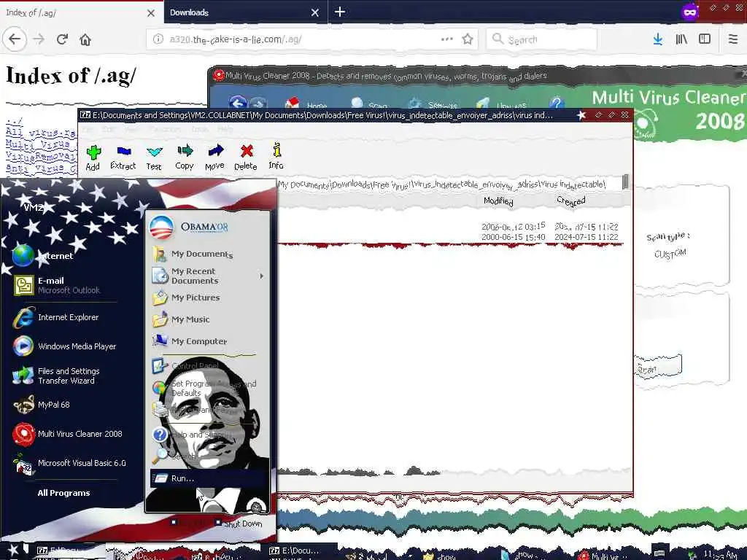Click the Extract icon in 7-Zip
747x560 pixels.
123,157
